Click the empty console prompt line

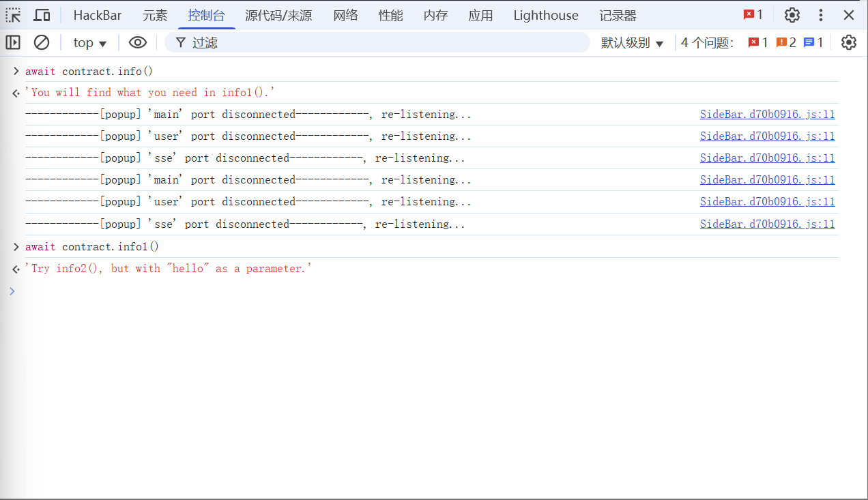409,291
